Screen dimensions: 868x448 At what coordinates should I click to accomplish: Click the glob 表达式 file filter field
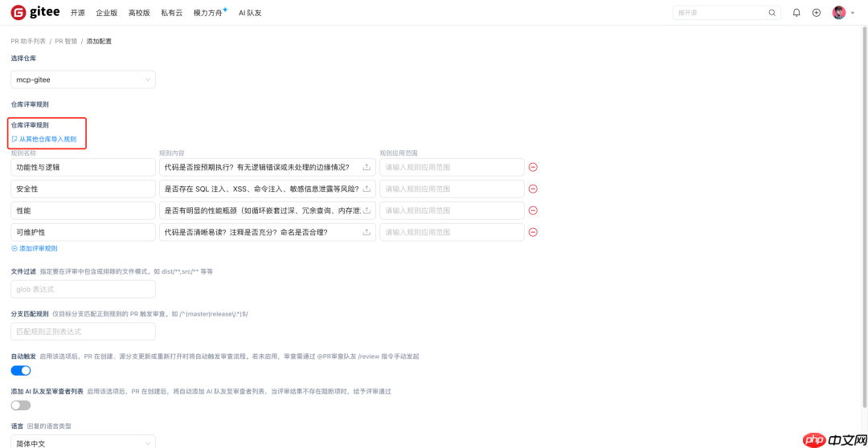(83, 289)
